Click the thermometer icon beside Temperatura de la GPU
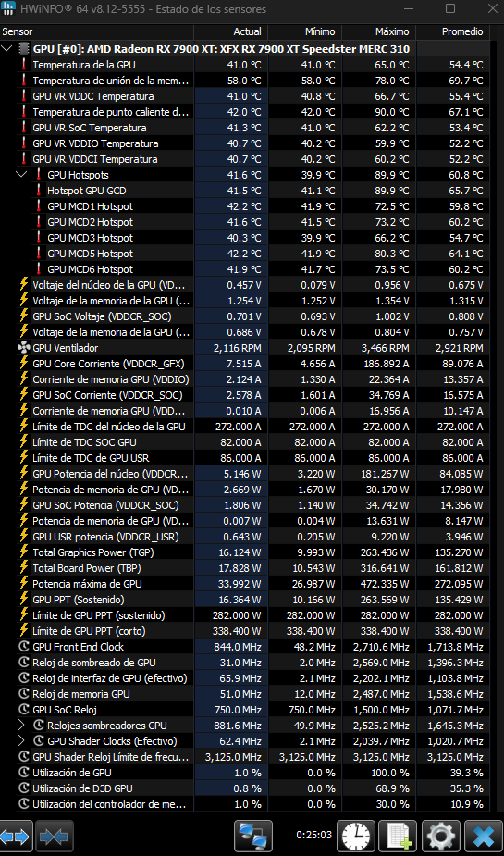504x856 pixels. pos(23,65)
